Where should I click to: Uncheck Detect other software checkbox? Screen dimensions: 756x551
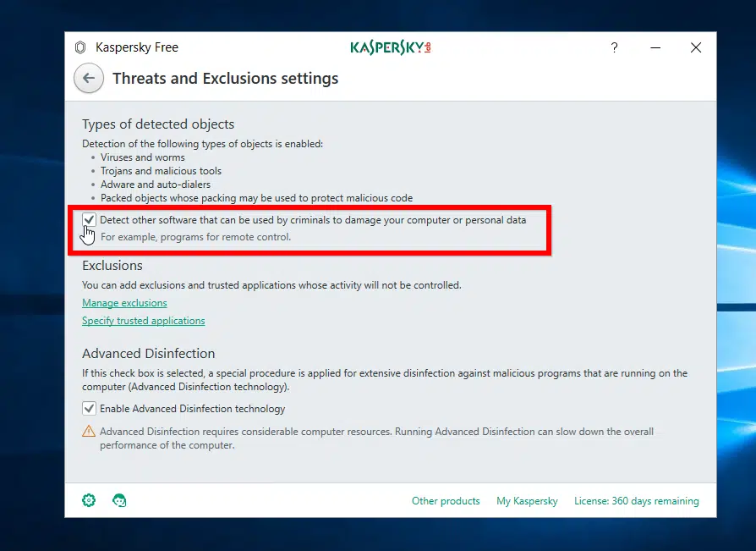point(89,220)
